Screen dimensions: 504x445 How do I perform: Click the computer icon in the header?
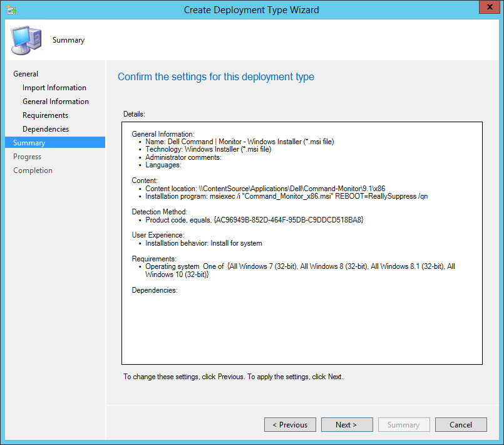pyautogui.click(x=26, y=39)
